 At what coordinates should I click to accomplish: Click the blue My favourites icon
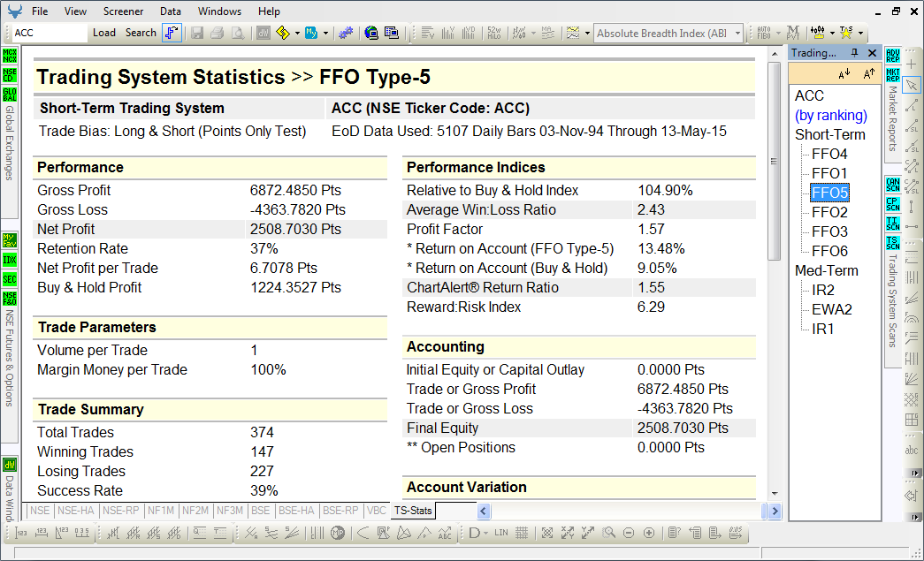[311, 33]
